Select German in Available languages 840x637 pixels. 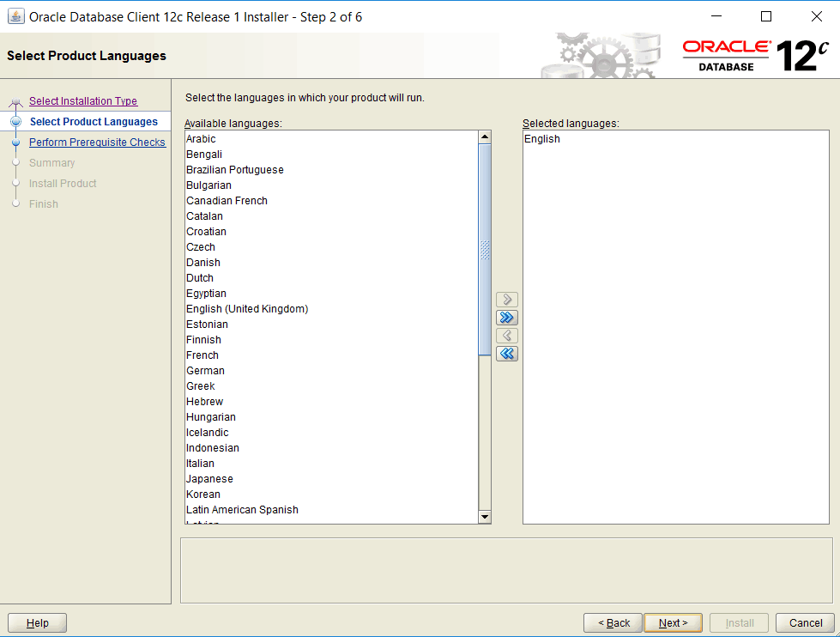pos(331,371)
